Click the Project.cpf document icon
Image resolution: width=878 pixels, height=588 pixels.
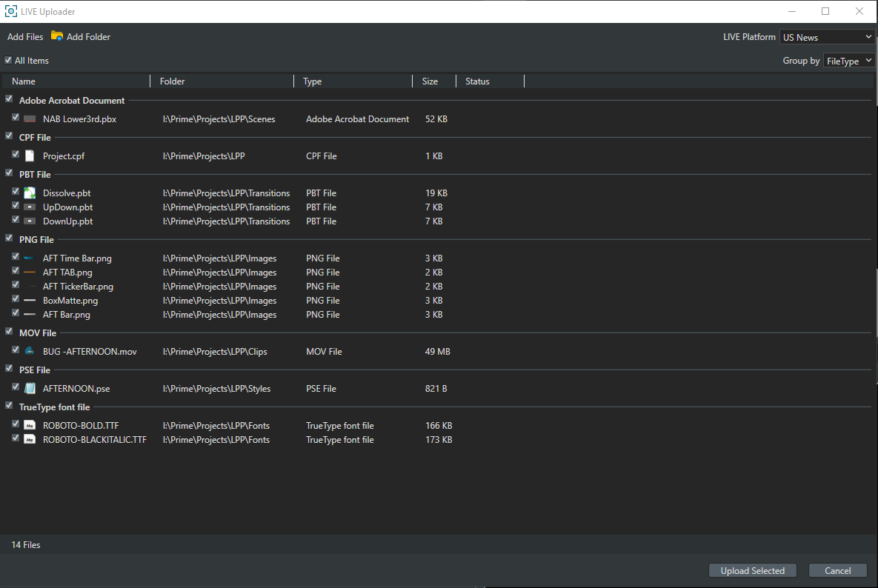[x=30, y=156]
